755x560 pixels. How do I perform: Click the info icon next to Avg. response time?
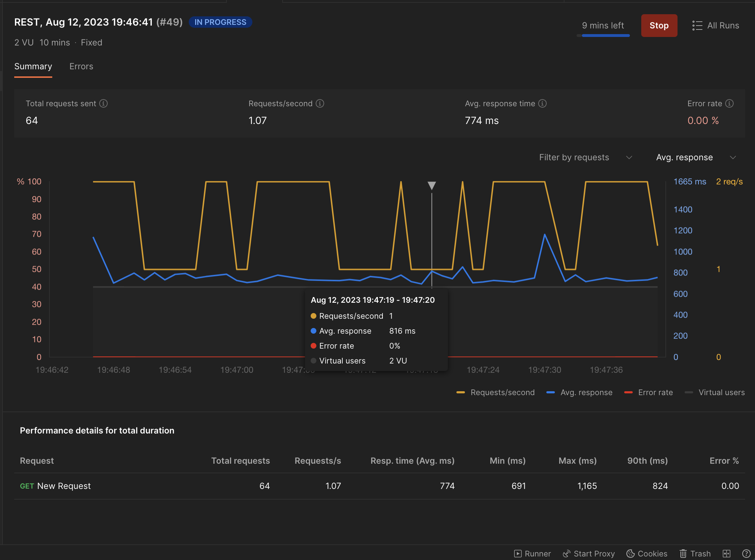(x=544, y=103)
